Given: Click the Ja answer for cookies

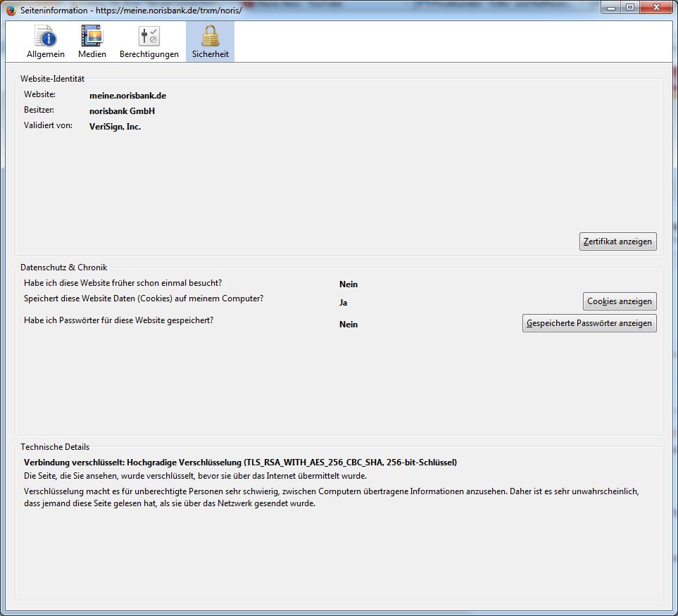Looking at the screenshot, I should point(344,303).
